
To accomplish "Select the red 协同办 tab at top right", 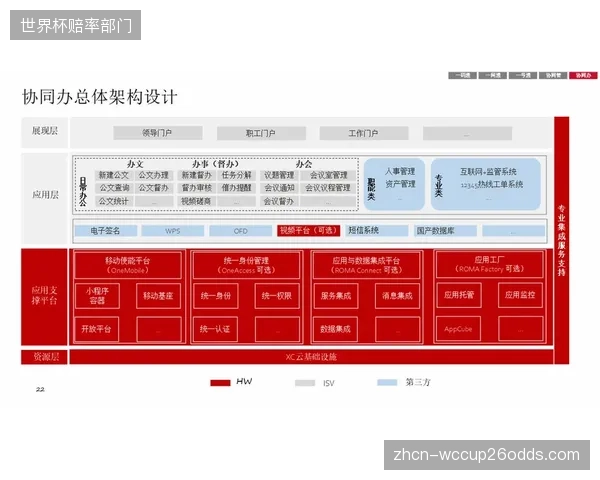I will [x=583, y=75].
